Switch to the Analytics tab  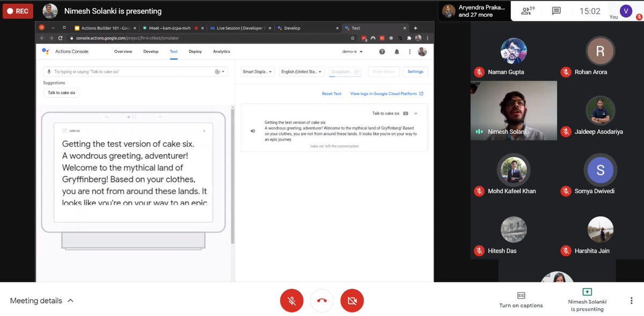221,51
